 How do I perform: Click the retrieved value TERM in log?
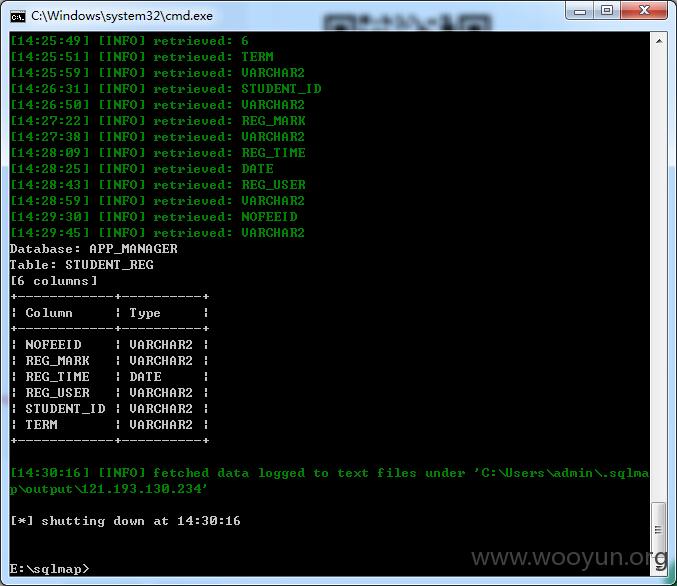tap(257, 57)
